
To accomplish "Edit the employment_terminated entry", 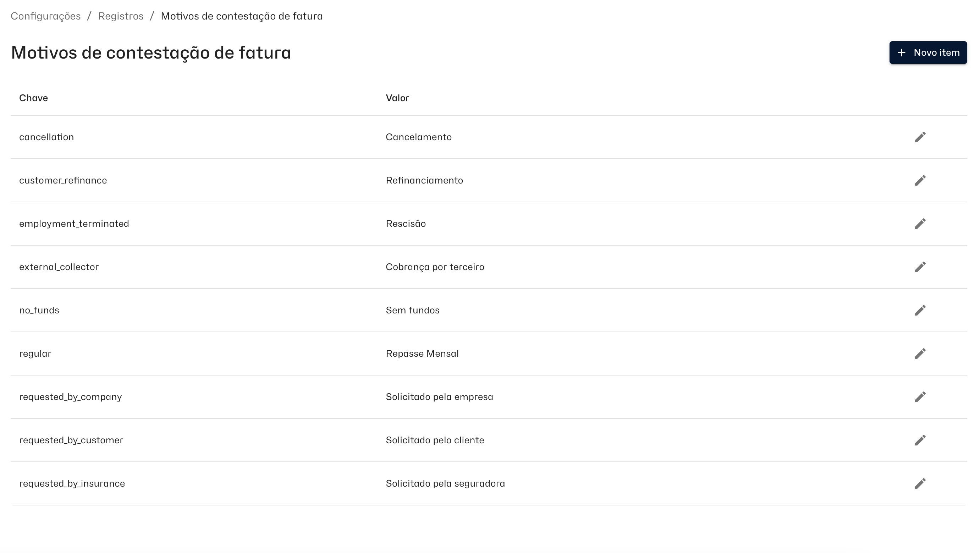I will (x=920, y=224).
